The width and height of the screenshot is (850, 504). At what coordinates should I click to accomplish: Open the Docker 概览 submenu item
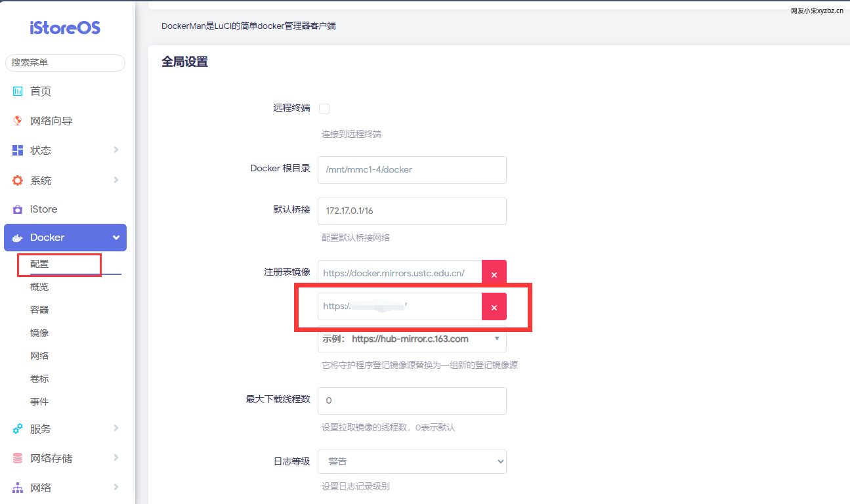(x=39, y=287)
